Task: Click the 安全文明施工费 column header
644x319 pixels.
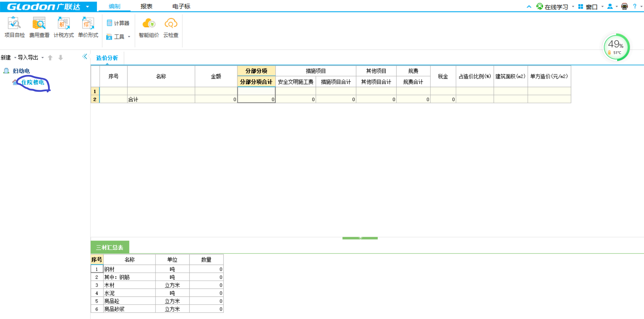Action: pyautogui.click(x=295, y=82)
